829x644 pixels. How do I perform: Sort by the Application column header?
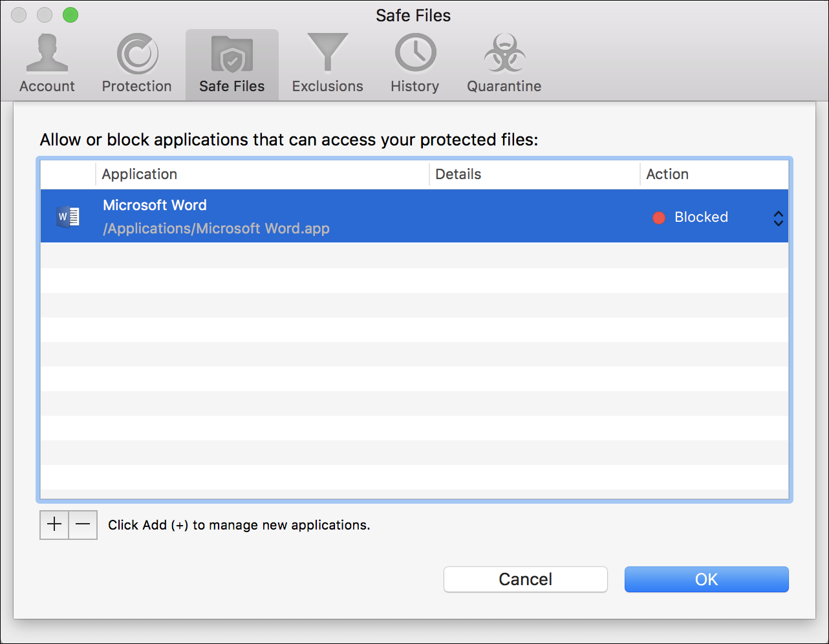pos(263,174)
